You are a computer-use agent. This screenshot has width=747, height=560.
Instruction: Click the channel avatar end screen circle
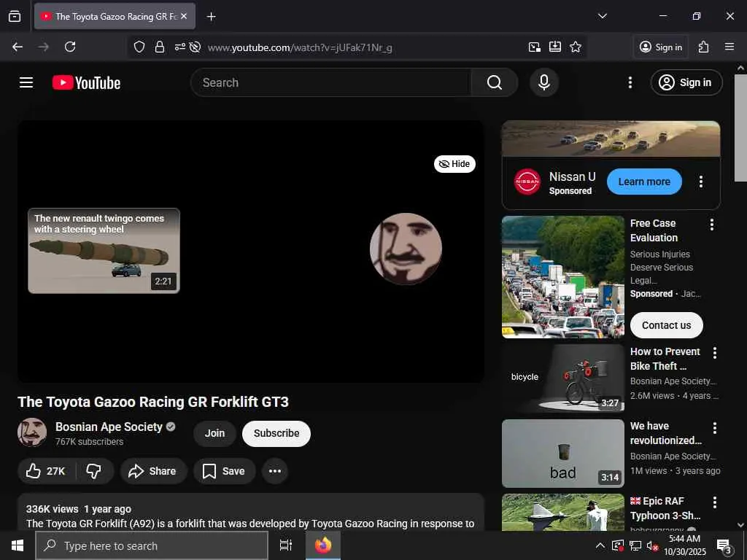point(406,249)
